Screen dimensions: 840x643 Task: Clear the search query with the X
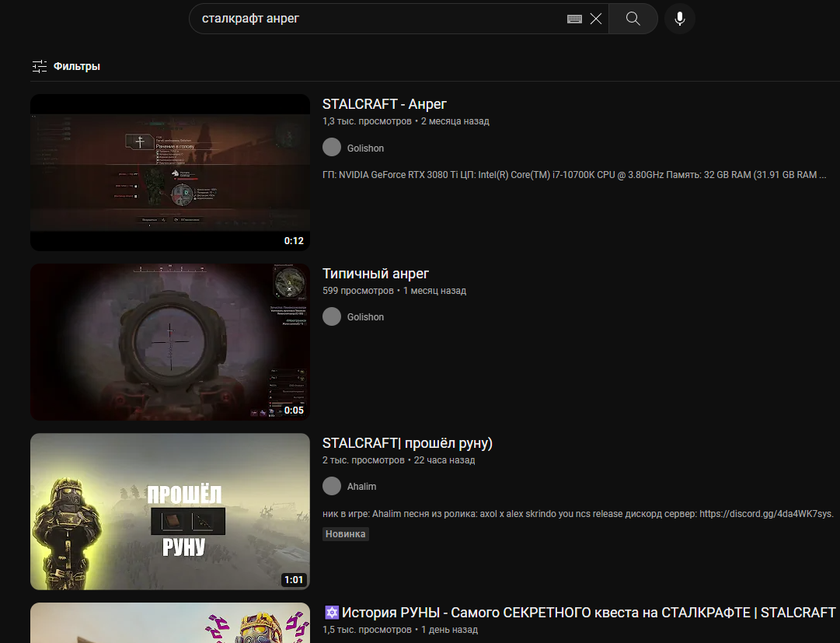pyautogui.click(x=596, y=19)
